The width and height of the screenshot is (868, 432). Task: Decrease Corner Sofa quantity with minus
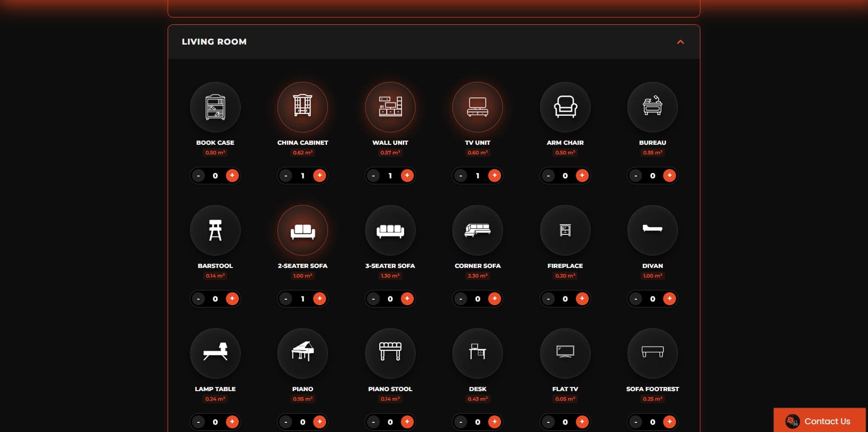tap(461, 299)
